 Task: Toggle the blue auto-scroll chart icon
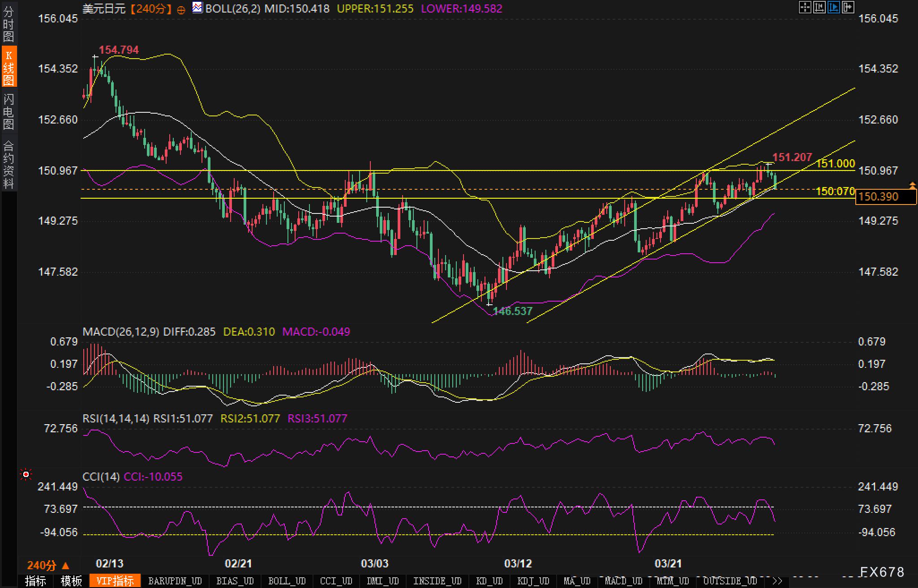pyautogui.click(x=833, y=7)
